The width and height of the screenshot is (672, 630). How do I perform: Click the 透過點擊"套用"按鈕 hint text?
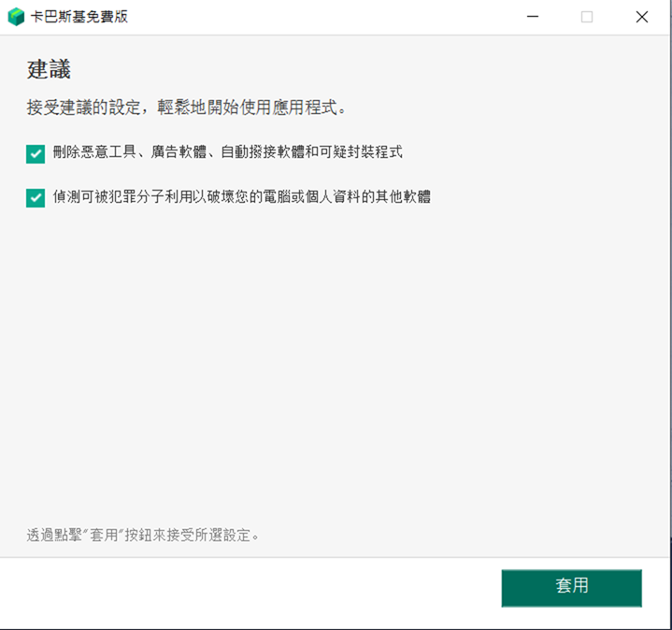click(x=142, y=536)
